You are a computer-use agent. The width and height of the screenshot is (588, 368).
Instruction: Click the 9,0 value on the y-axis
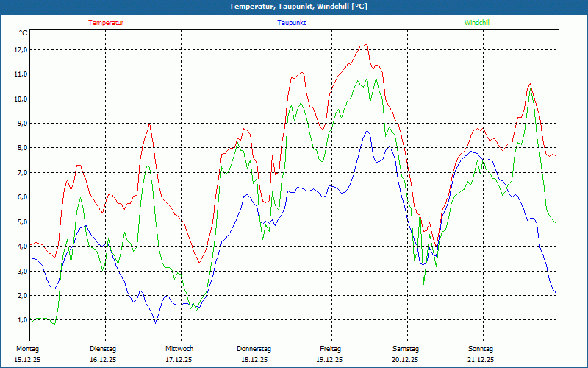coord(21,124)
